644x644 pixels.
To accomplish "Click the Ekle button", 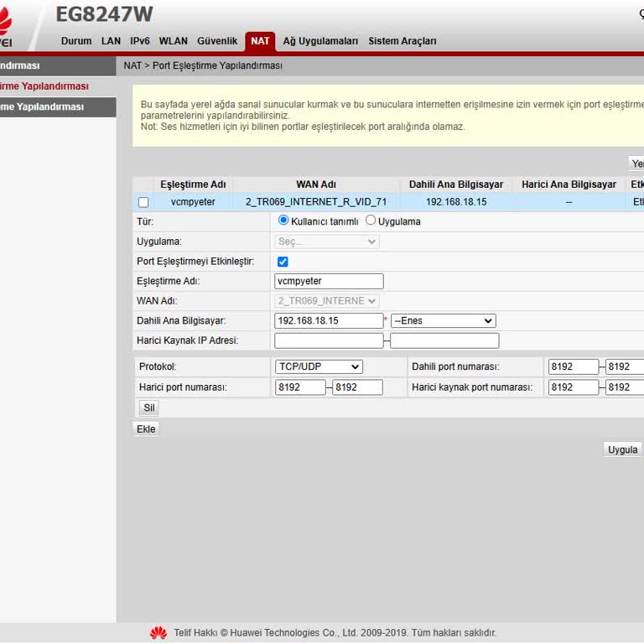I will pyautogui.click(x=146, y=429).
